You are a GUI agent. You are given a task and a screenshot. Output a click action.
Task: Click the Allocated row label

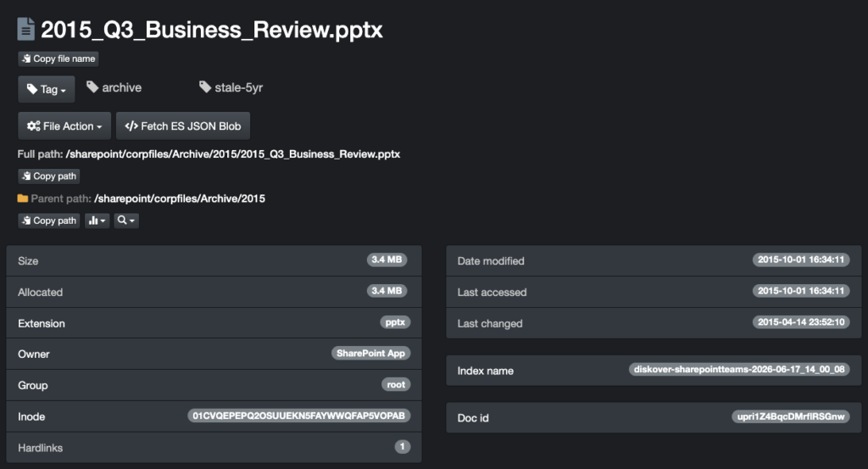[x=40, y=293]
